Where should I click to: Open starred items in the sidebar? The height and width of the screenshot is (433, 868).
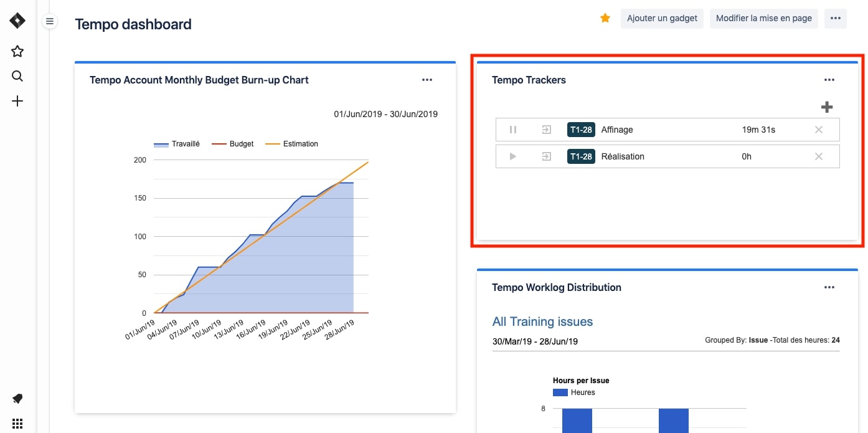click(x=17, y=51)
